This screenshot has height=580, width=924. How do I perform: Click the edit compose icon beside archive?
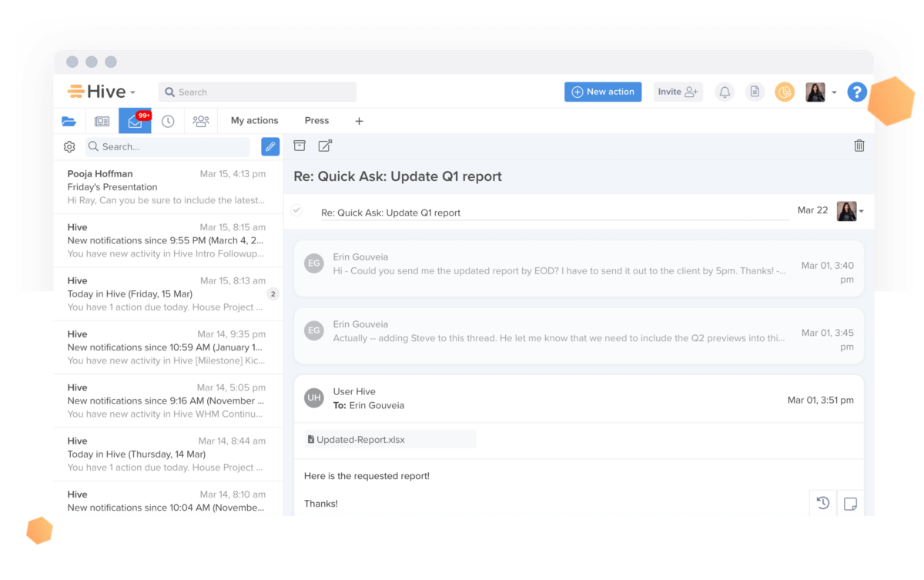click(325, 146)
